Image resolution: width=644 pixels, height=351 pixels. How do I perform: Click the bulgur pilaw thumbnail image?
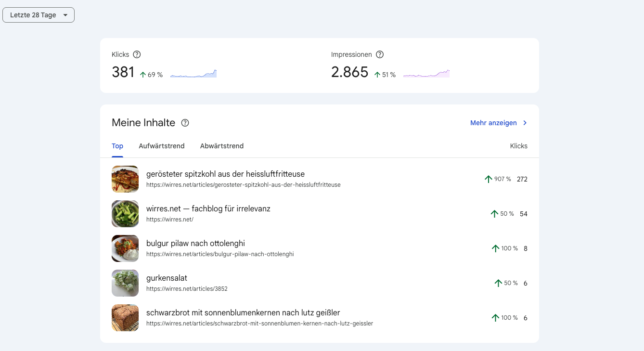coord(125,248)
